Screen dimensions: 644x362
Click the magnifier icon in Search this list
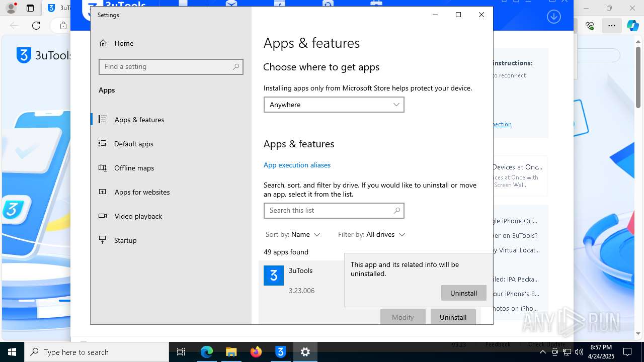[x=397, y=210]
